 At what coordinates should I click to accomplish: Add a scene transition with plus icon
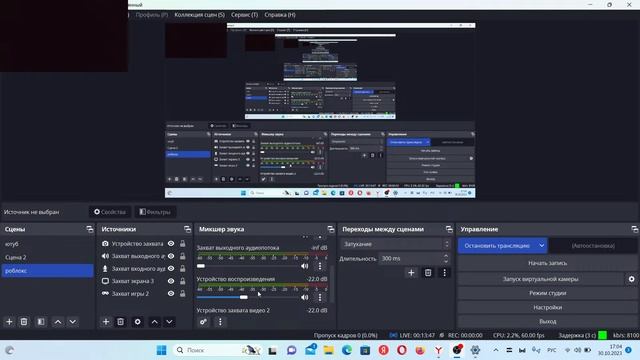click(x=411, y=273)
